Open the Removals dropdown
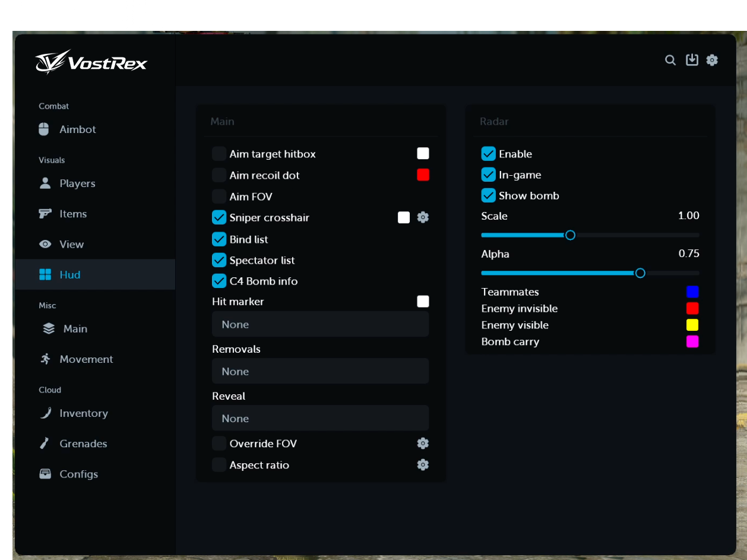This screenshot has height=560, width=747. 320,371
